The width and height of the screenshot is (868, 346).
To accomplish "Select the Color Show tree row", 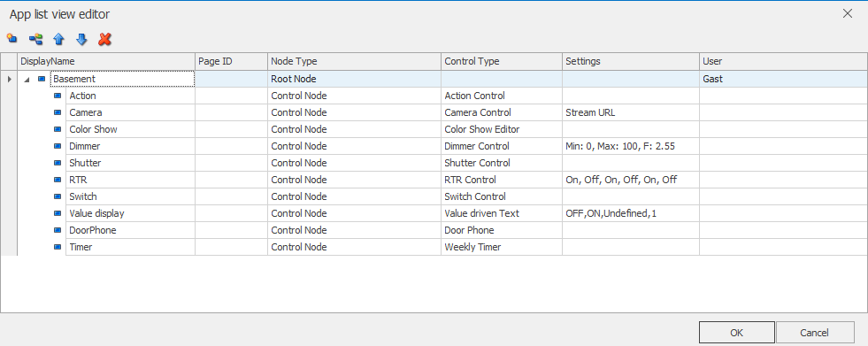I will pos(130,129).
